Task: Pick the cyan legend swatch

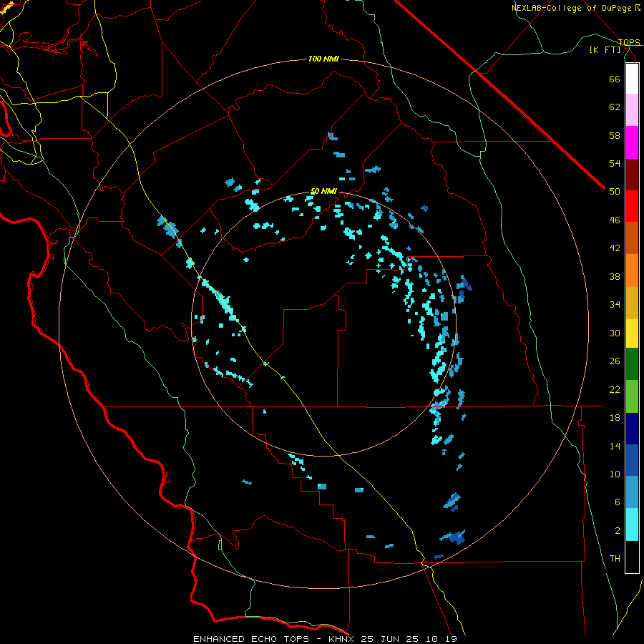Action: 632,525
